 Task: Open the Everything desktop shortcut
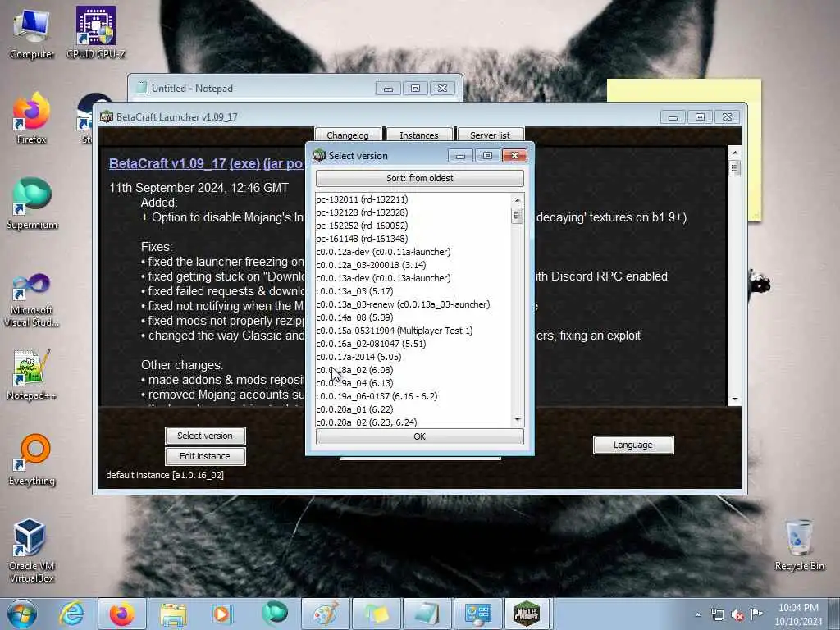(32, 459)
